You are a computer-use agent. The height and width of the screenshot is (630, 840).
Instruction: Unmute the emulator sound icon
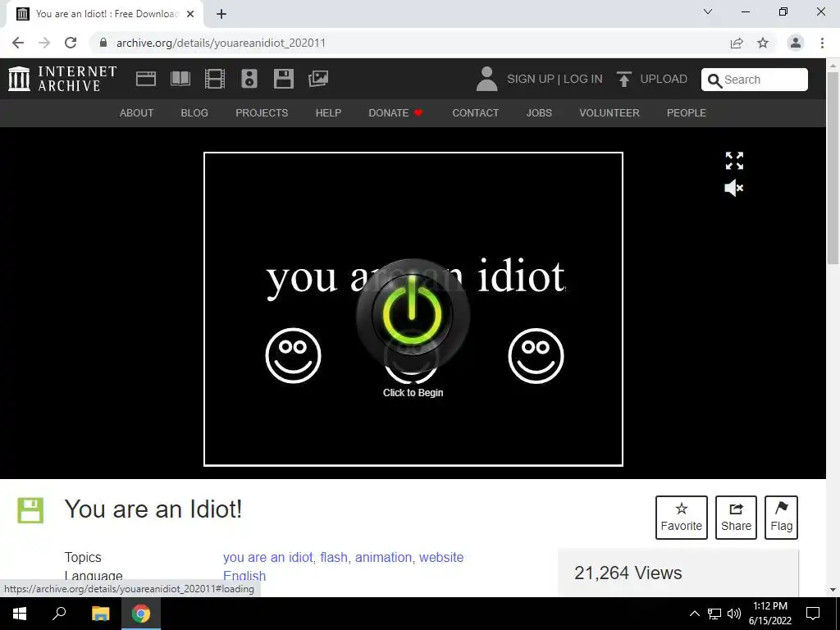point(734,188)
